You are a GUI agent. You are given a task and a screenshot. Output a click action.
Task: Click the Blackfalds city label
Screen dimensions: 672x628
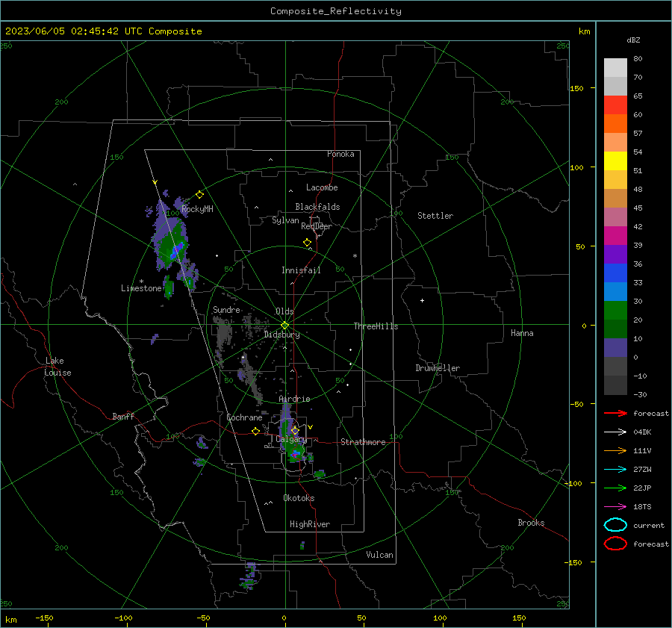317,207
